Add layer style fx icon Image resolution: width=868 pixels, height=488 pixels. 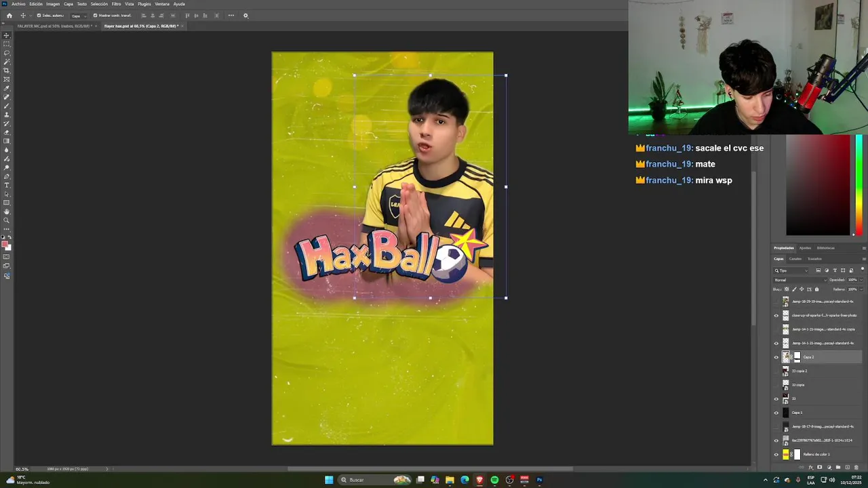coord(811,467)
